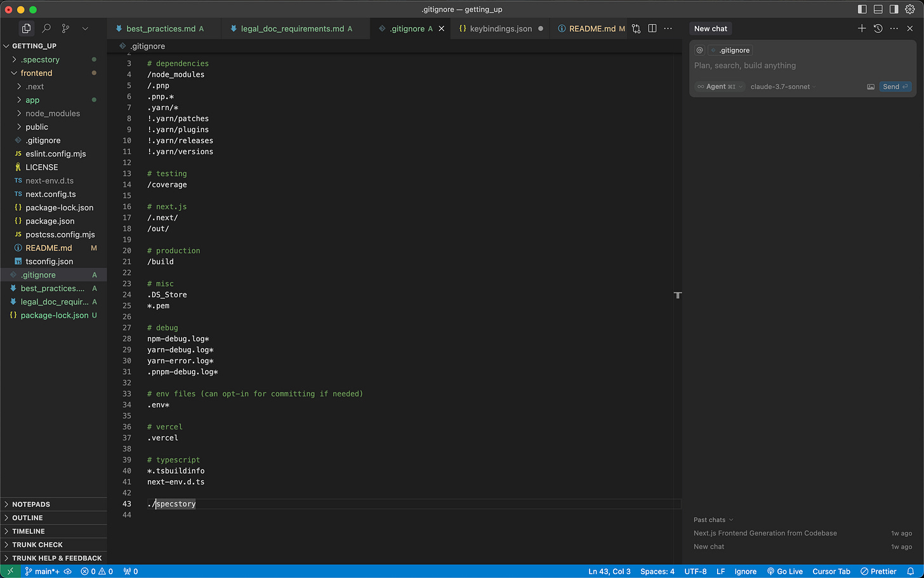Show chat history clock icon
The image size is (924, 578).
click(x=878, y=29)
